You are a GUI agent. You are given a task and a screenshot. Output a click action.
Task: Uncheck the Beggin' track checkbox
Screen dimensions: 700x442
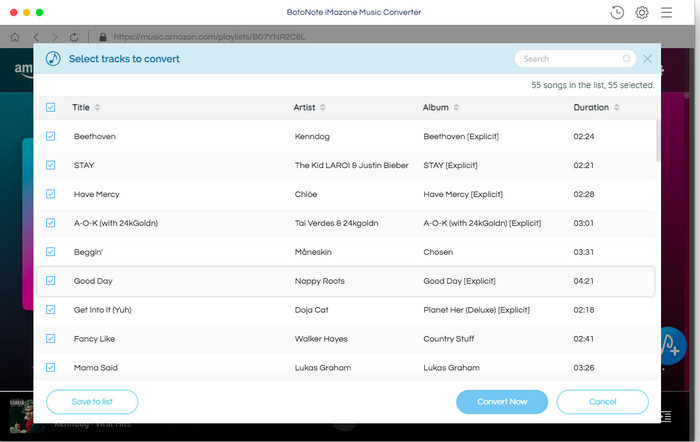coord(50,252)
